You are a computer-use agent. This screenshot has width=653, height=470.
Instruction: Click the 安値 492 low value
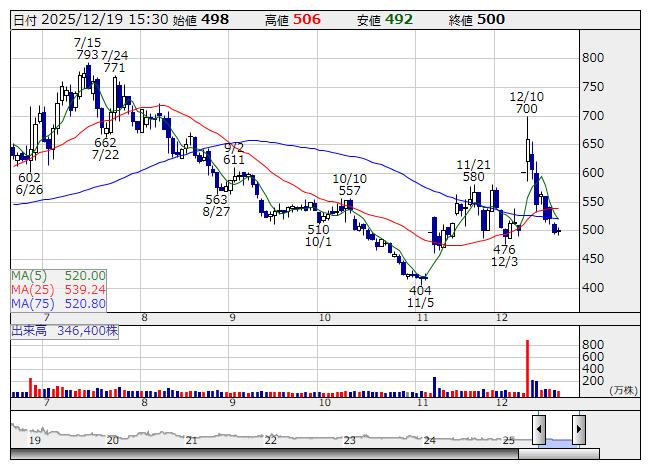tap(385, 20)
